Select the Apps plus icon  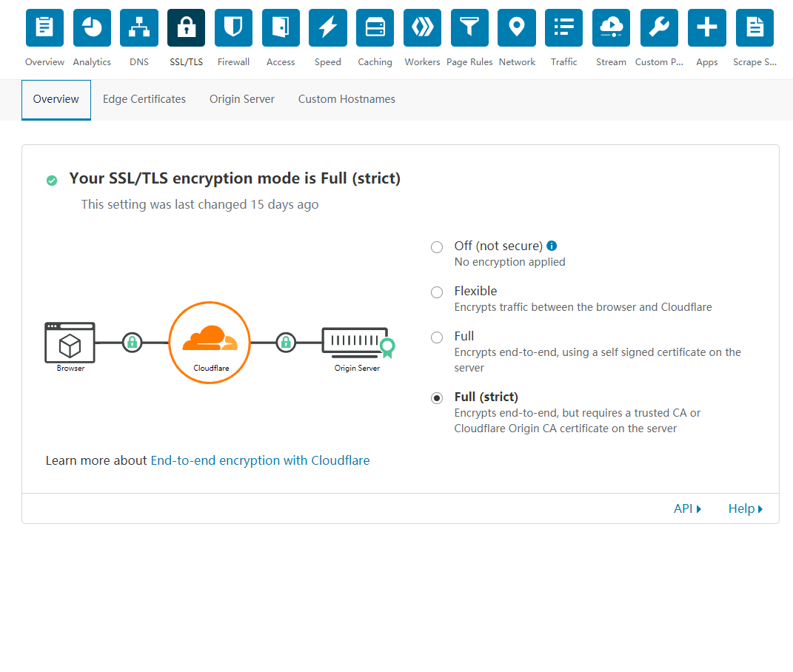coord(706,27)
